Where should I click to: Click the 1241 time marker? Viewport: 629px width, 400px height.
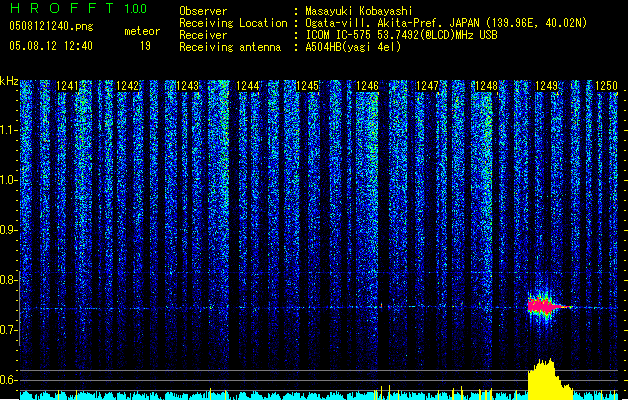click(x=68, y=86)
